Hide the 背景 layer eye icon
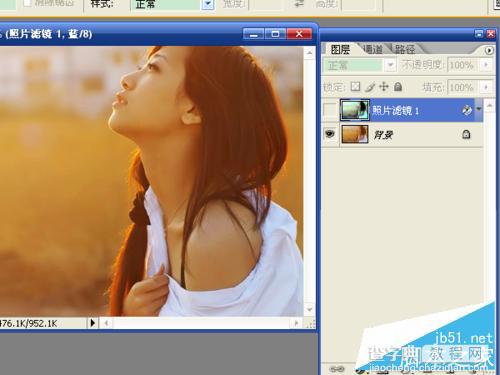500x375 pixels. [x=330, y=134]
